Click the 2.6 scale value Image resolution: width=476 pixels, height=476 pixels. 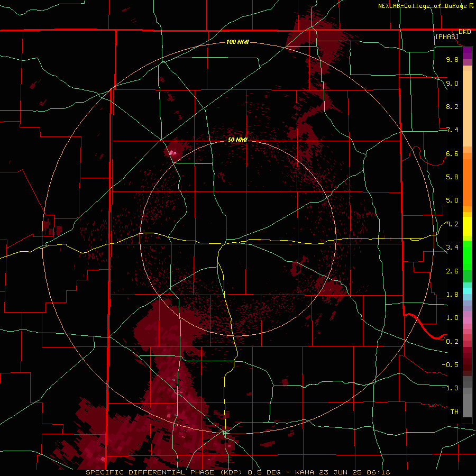point(452,271)
